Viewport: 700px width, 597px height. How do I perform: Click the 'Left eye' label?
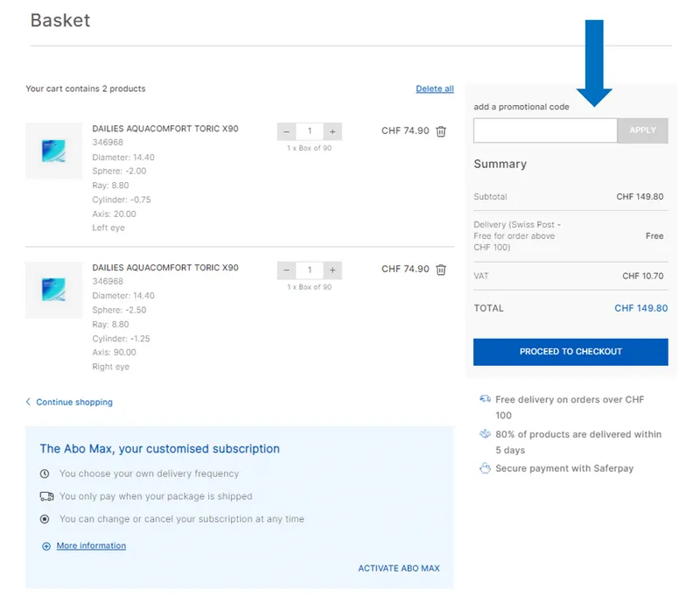point(108,228)
